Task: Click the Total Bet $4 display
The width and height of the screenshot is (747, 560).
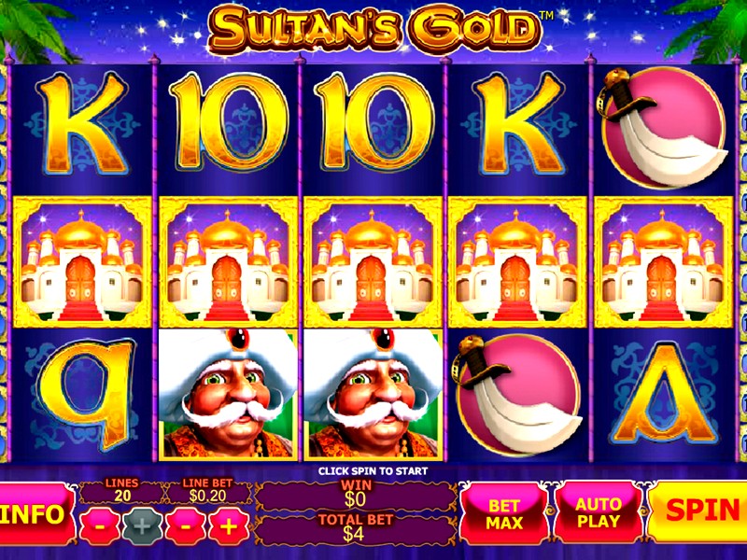Action: pyautogui.click(x=355, y=527)
